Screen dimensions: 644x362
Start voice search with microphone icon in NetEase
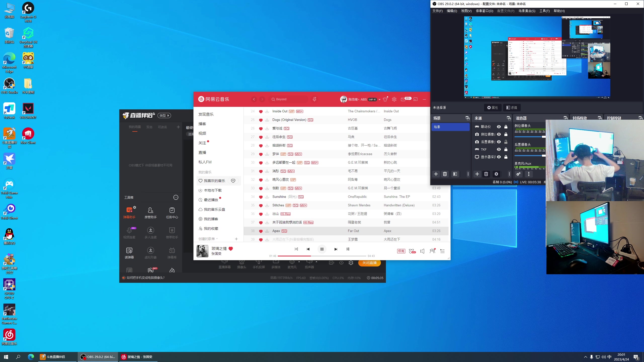coord(314,99)
